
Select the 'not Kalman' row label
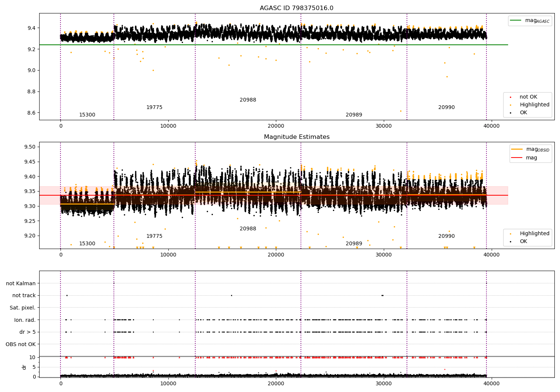pyautogui.click(x=21, y=283)
